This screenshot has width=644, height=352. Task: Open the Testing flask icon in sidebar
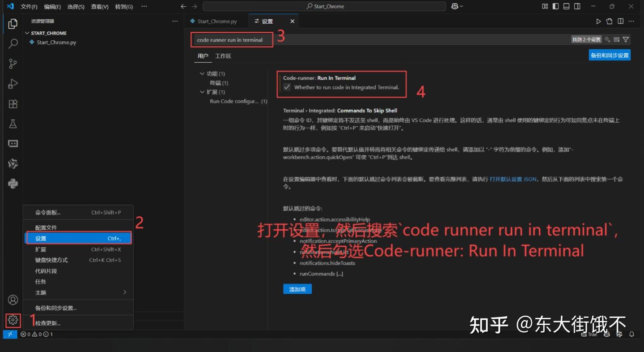click(12, 124)
